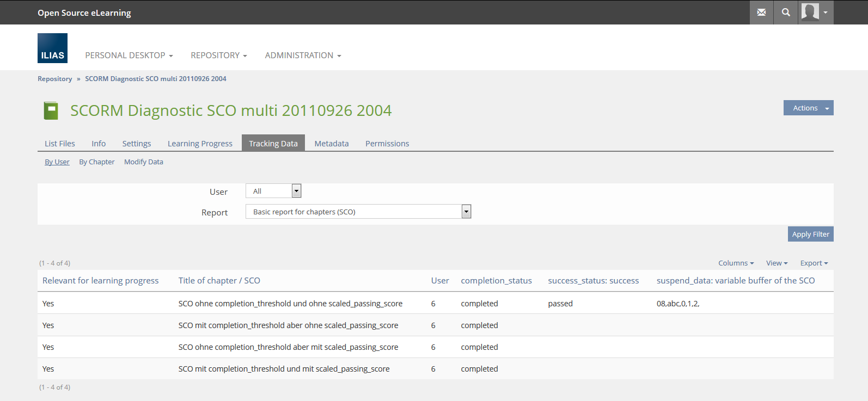Image resolution: width=868 pixels, height=401 pixels.
Task: Open the Administration menu
Action: tap(303, 55)
